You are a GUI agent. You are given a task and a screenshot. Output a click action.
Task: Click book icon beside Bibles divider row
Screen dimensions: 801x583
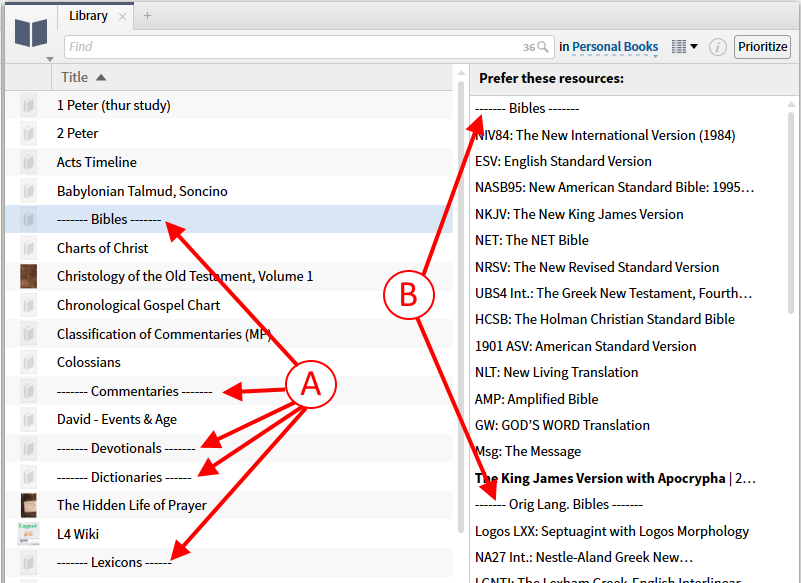29,219
